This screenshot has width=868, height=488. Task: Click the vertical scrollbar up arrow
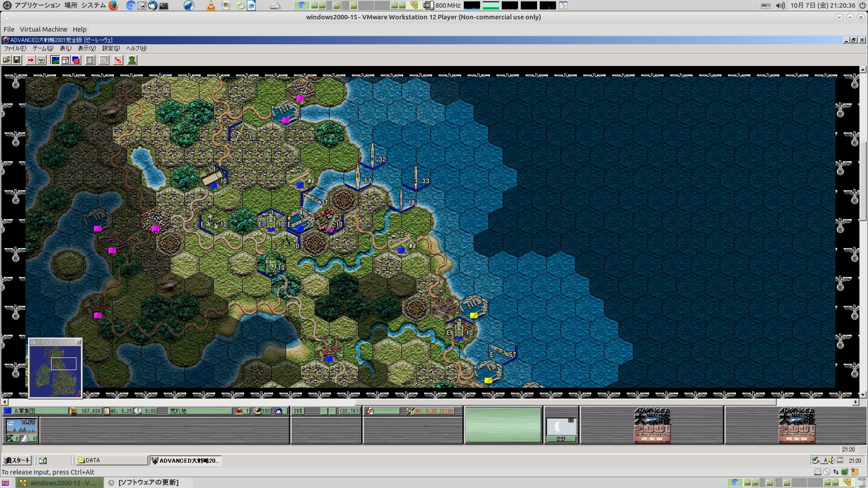coord(863,70)
